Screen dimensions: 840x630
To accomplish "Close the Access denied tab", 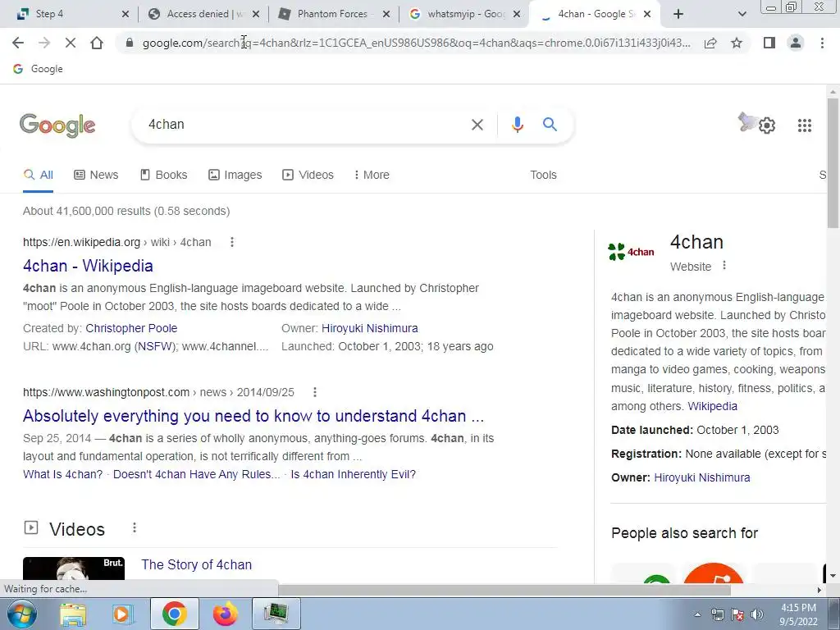I will pos(256,14).
